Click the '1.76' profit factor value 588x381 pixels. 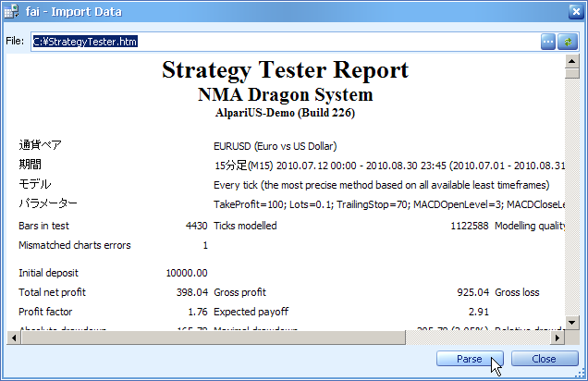click(x=198, y=312)
